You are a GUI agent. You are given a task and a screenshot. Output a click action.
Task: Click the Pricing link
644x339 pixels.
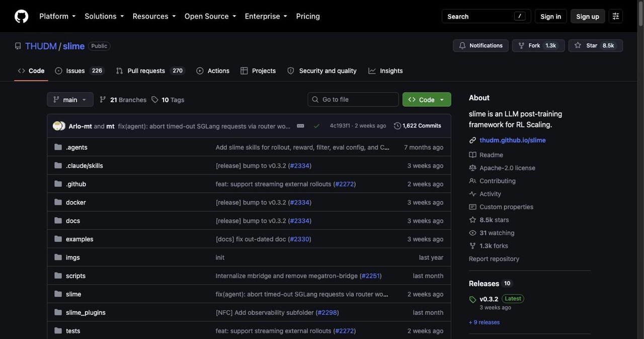click(x=308, y=16)
